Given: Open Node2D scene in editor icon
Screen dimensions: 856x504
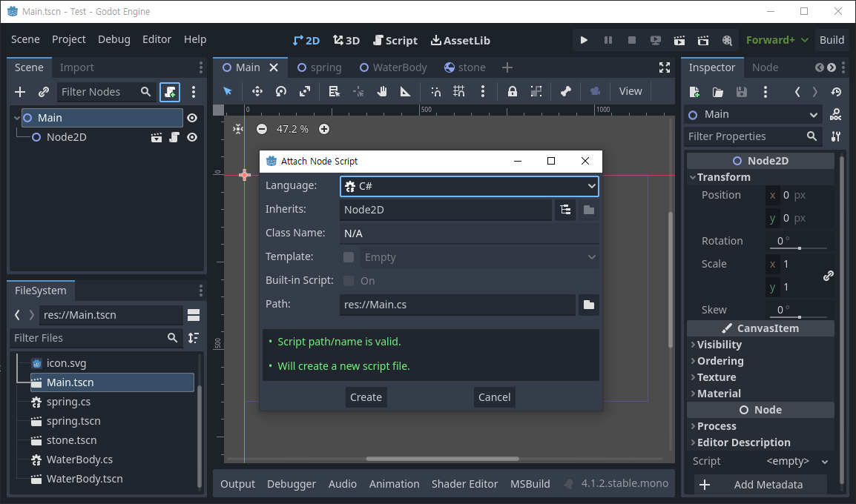Looking at the screenshot, I should pyautogui.click(x=157, y=137).
